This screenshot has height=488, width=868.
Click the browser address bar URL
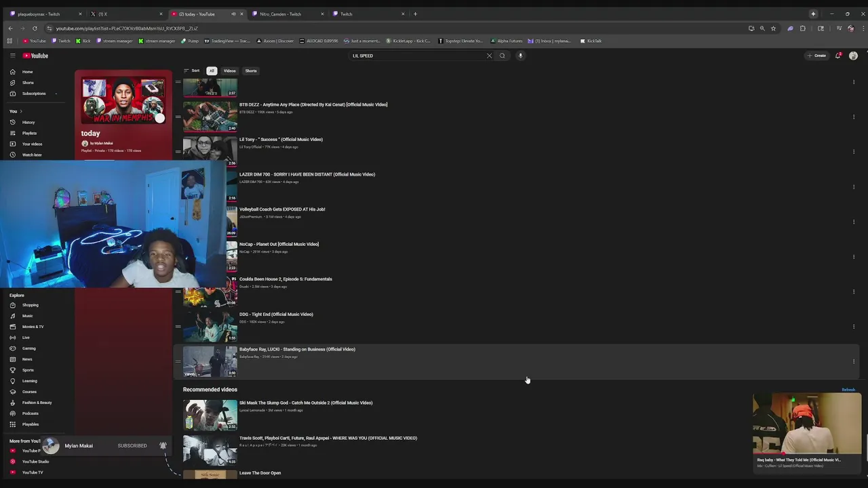tap(127, 28)
